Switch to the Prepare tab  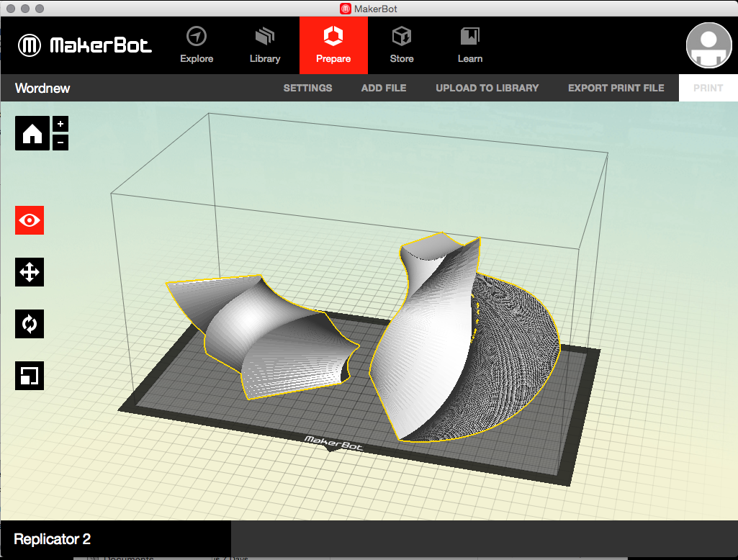tap(333, 45)
